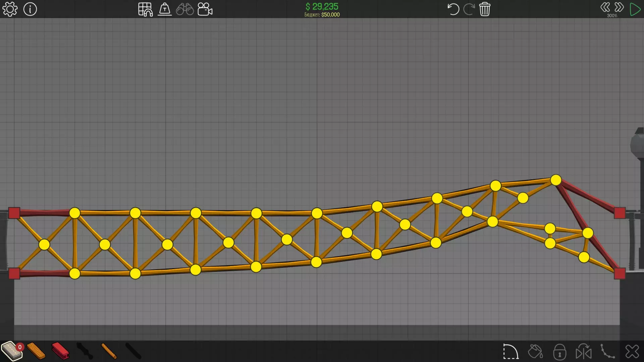Image resolution: width=644 pixels, height=362 pixels.
Task: Select the paint bucket fill tool
Action: (x=535, y=352)
